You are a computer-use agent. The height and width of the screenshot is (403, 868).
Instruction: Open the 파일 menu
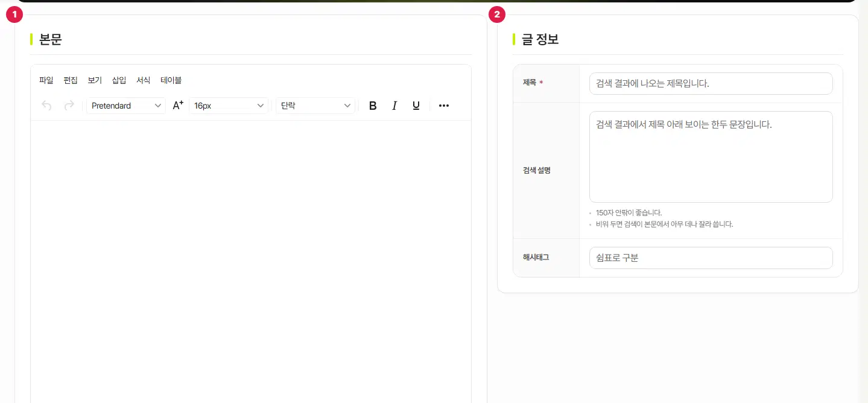coord(46,80)
